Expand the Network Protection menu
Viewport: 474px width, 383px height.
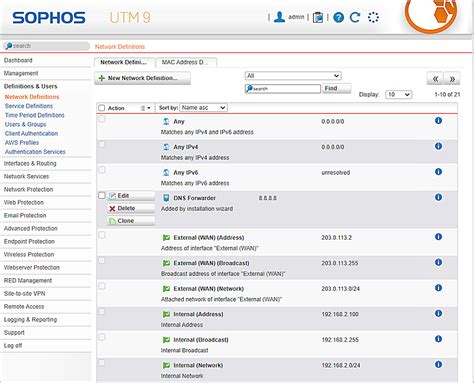point(28,189)
